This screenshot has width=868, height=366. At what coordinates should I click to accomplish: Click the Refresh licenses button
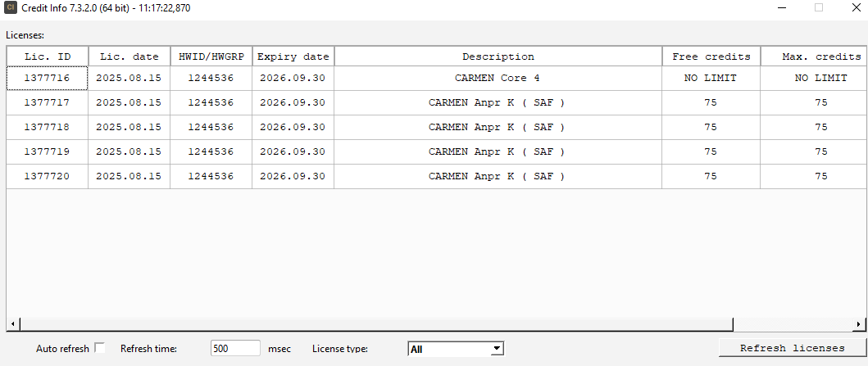[x=792, y=348]
